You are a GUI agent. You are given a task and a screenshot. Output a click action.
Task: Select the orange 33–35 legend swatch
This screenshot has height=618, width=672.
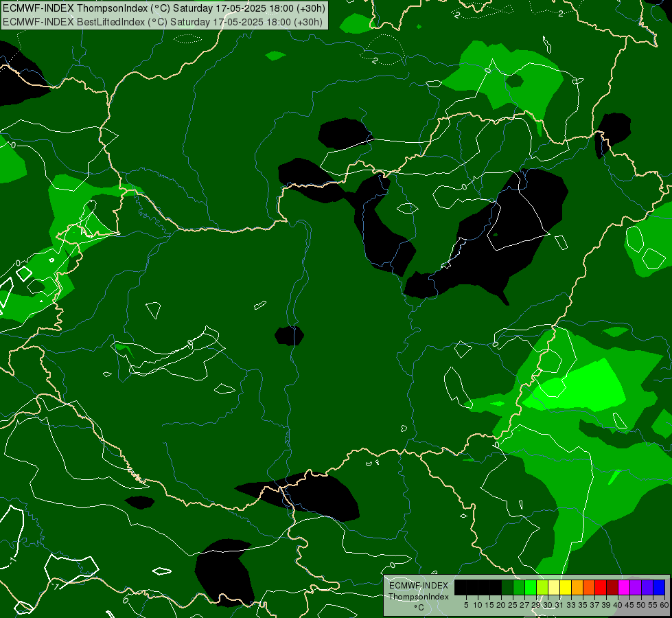point(577,587)
